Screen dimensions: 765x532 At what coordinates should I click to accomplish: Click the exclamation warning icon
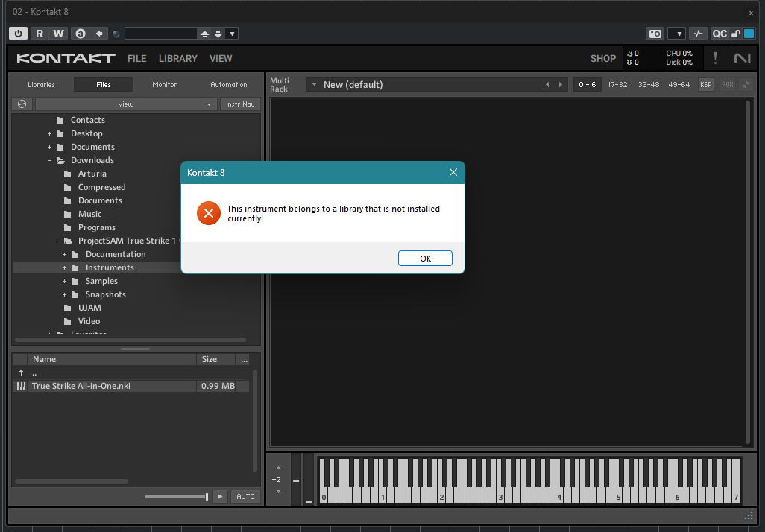[715, 58]
